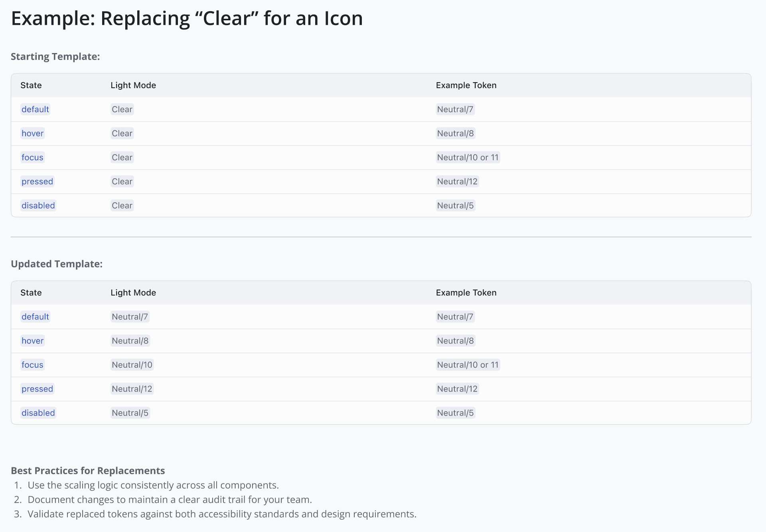The image size is (766, 532).
Task: Click 'pressed' link in Updated Template table
Action: (37, 389)
